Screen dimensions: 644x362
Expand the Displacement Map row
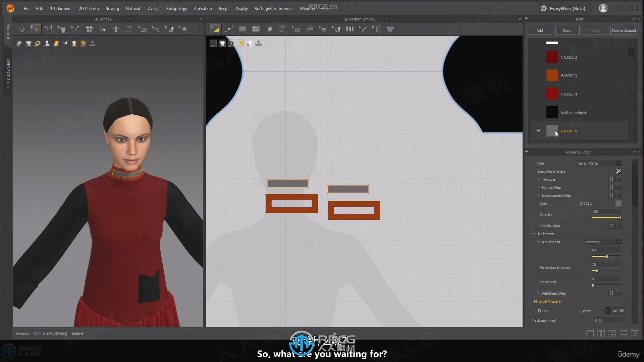(x=539, y=195)
